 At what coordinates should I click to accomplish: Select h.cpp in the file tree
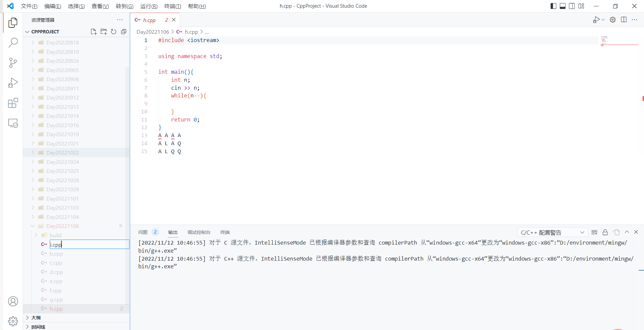76,309
